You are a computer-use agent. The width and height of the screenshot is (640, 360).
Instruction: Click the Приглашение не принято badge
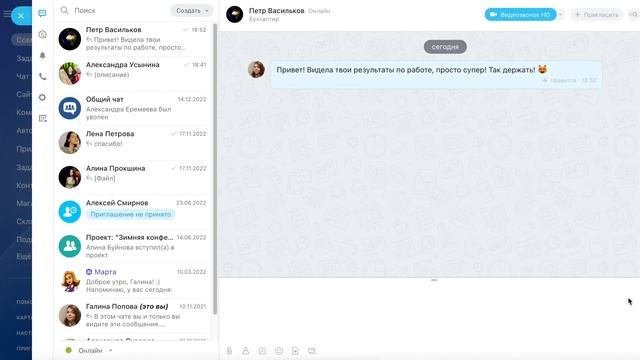(131, 214)
